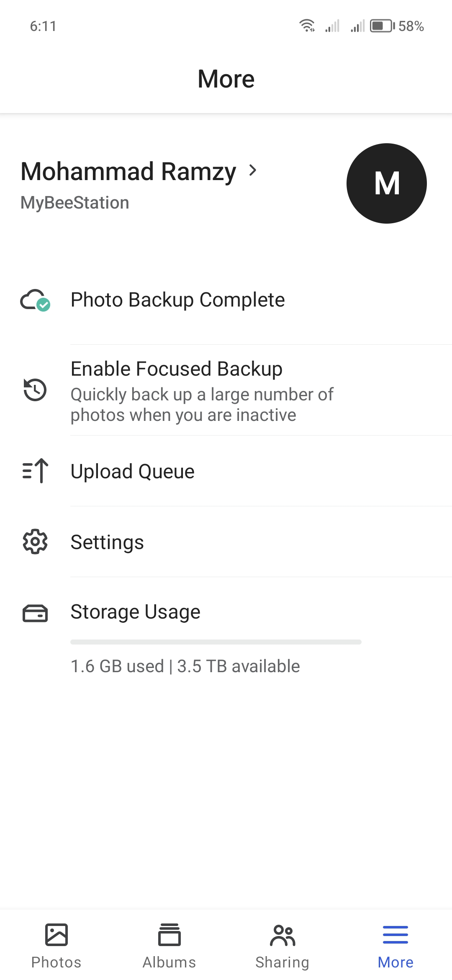
Task: Open the Upload Queue entry
Action: 132,472
